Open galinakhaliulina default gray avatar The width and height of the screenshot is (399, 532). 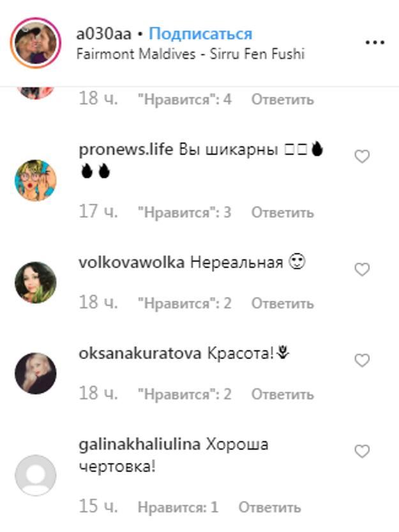[36, 475]
